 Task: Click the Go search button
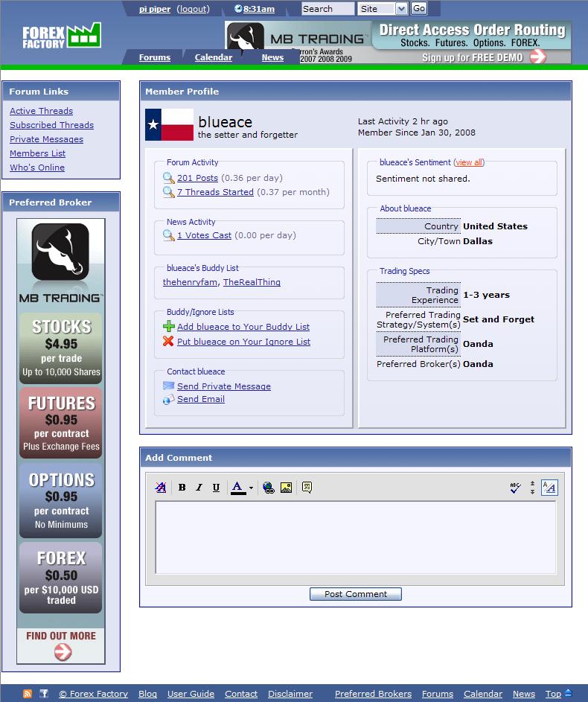pos(418,8)
